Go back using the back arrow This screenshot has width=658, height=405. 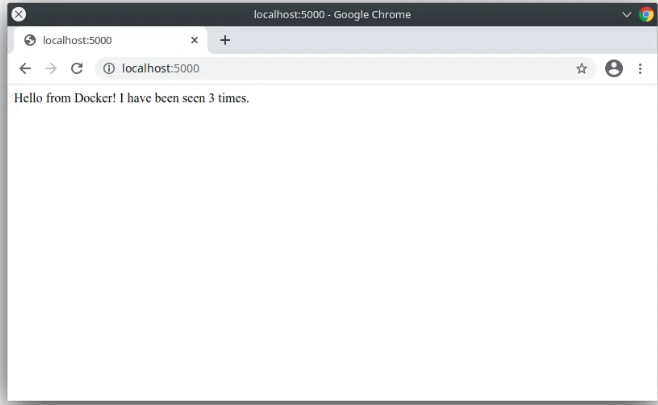25,68
